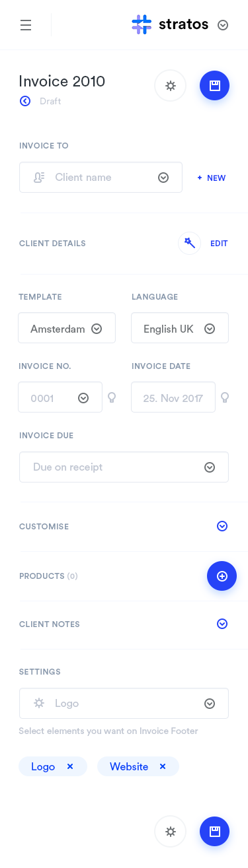Remove the Website tag
Viewport: 248px width, 868px height.
(x=163, y=766)
